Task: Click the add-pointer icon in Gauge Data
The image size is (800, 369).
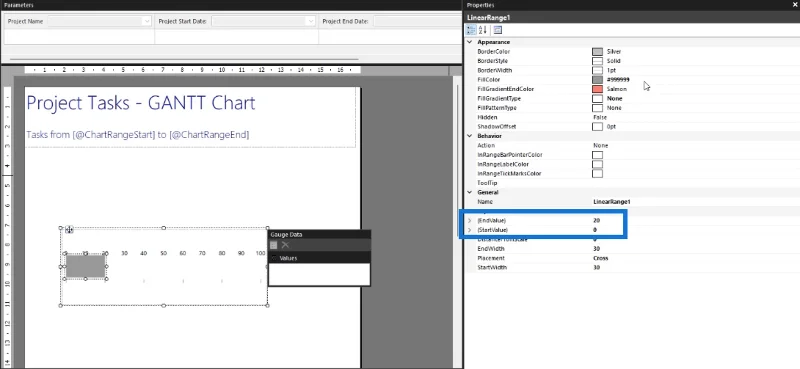Action: (274, 245)
